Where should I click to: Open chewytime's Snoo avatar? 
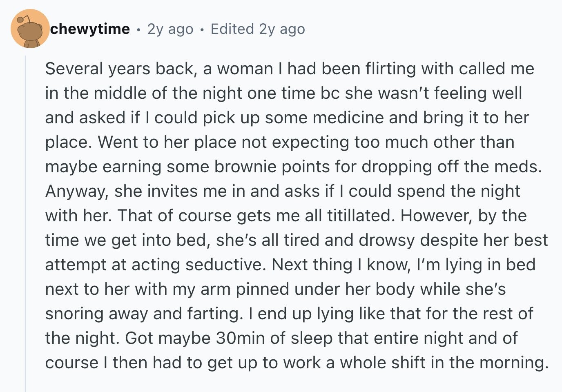tap(30, 29)
